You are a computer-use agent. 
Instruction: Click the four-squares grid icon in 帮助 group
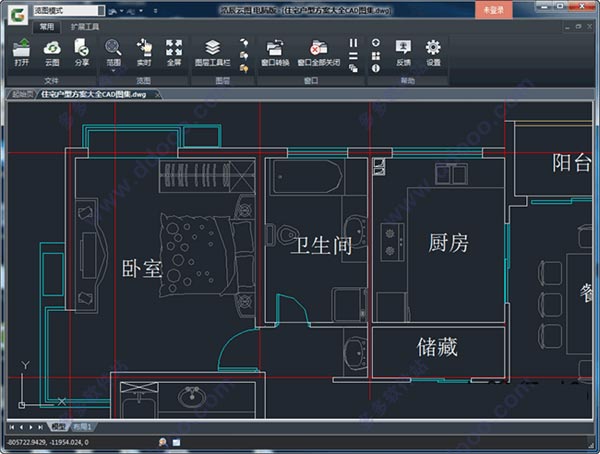click(x=376, y=56)
